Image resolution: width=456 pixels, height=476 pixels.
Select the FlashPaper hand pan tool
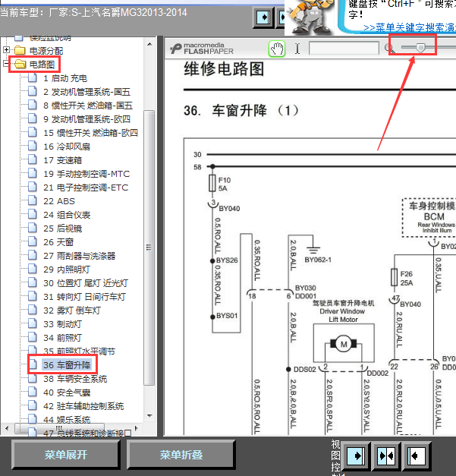point(277,49)
